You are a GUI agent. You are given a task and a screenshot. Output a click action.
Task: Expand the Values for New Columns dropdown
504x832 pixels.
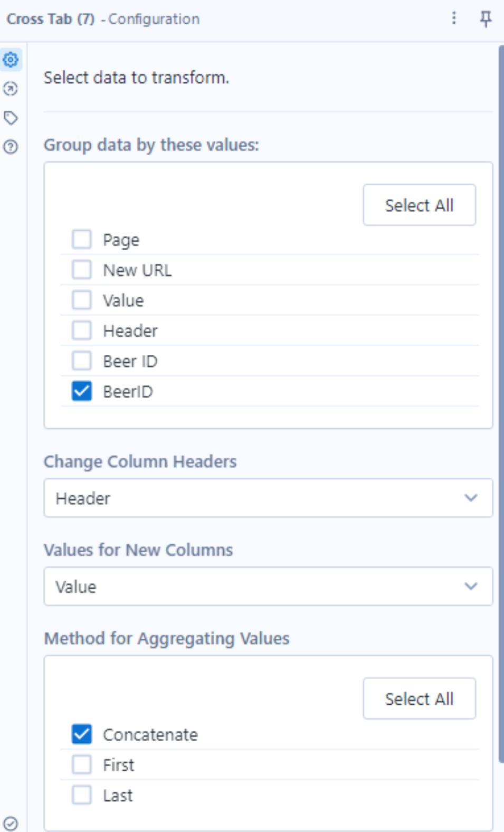pos(268,587)
